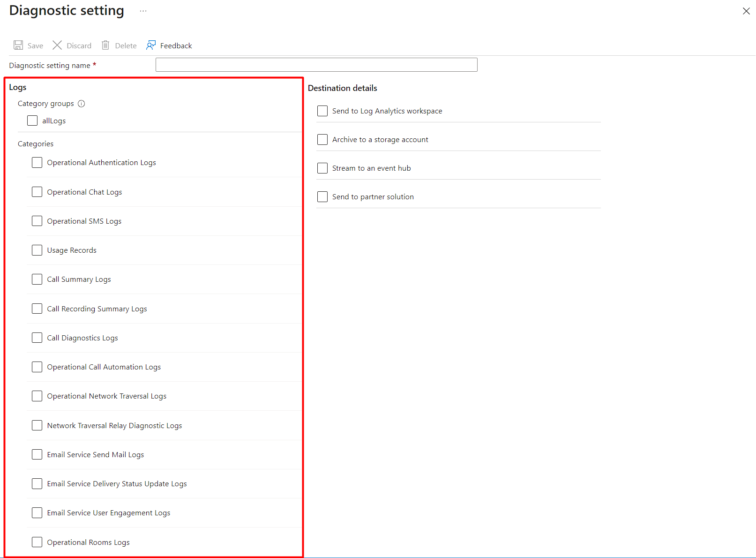Check Archive to a storage account
Image resolution: width=756 pixels, height=558 pixels.
322,139
